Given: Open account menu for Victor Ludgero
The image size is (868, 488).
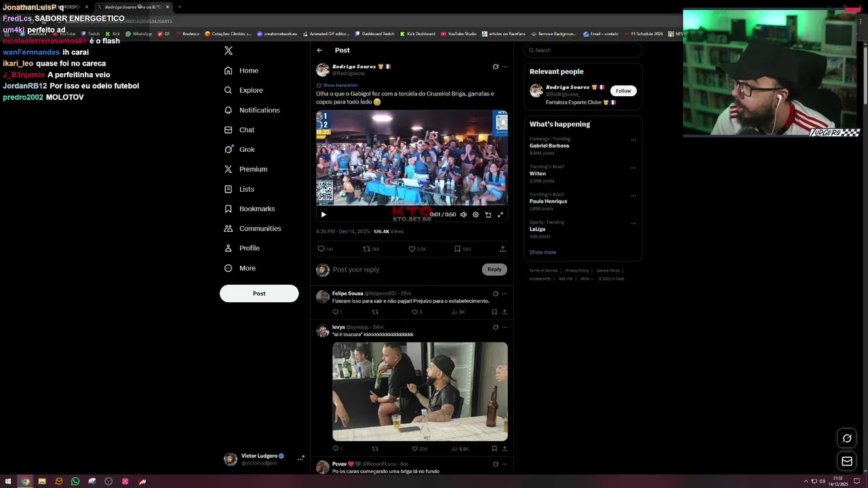Looking at the screenshot, I should (264, 459).
